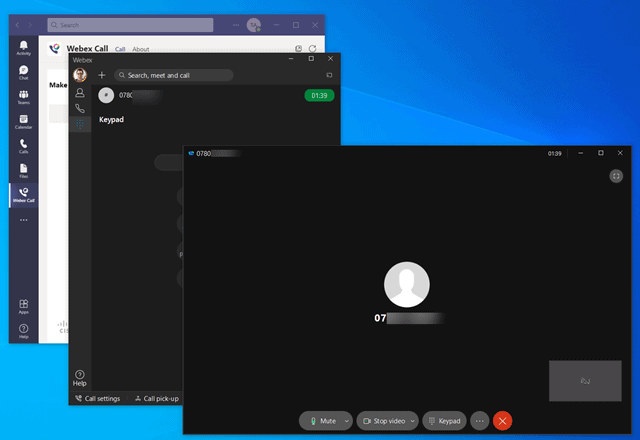The width and height of the screenshot is (640, 440).
Task: Select active call 0780 entry in Webex
Action: [216, 96]
